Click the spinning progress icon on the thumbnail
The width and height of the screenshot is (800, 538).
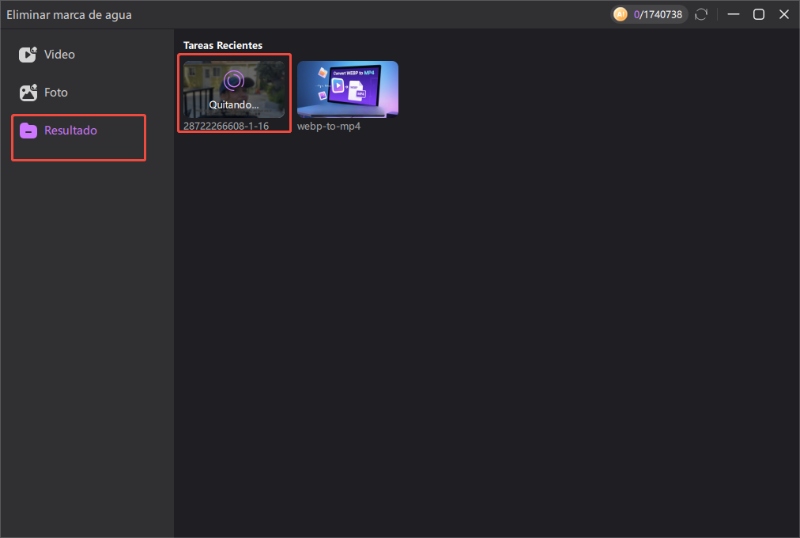[x=234, y=81]
